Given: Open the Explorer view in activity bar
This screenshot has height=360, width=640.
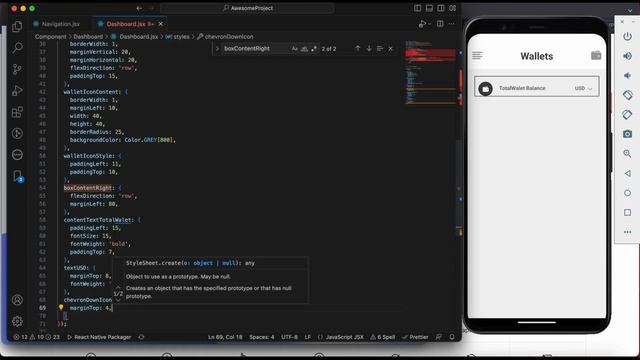Looking at the screenshot, I should pos(17,27).
